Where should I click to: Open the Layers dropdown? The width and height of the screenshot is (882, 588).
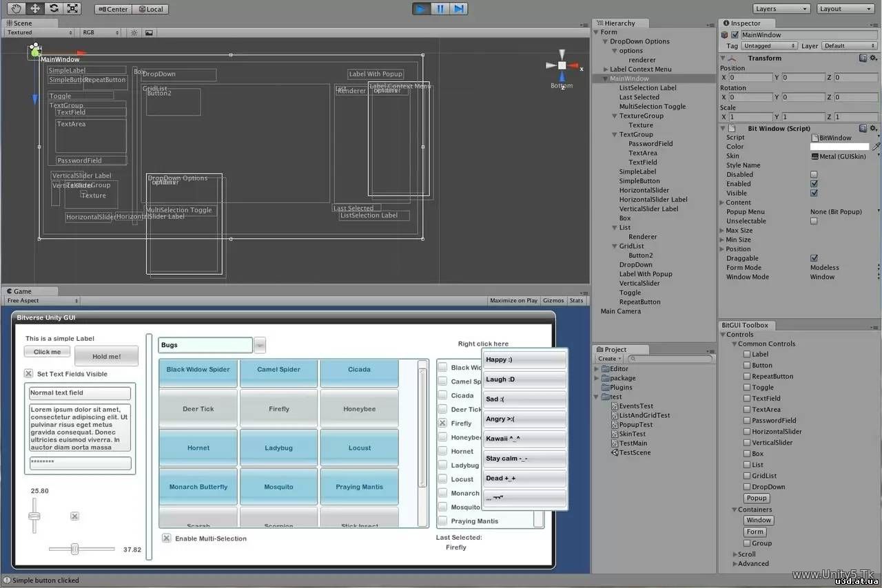781,9
